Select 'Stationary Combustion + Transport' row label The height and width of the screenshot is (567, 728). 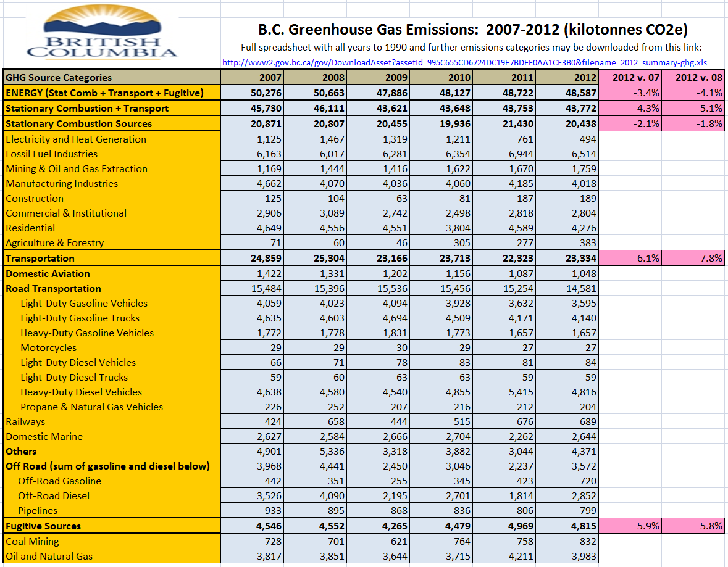click(x=112, y=108)
